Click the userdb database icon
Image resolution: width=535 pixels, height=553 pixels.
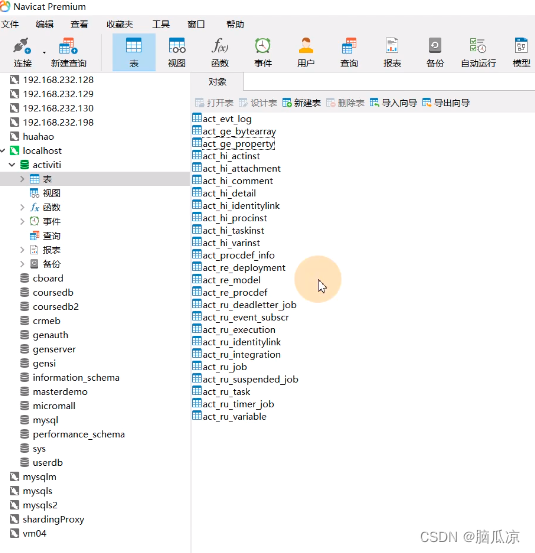[25, 462]
